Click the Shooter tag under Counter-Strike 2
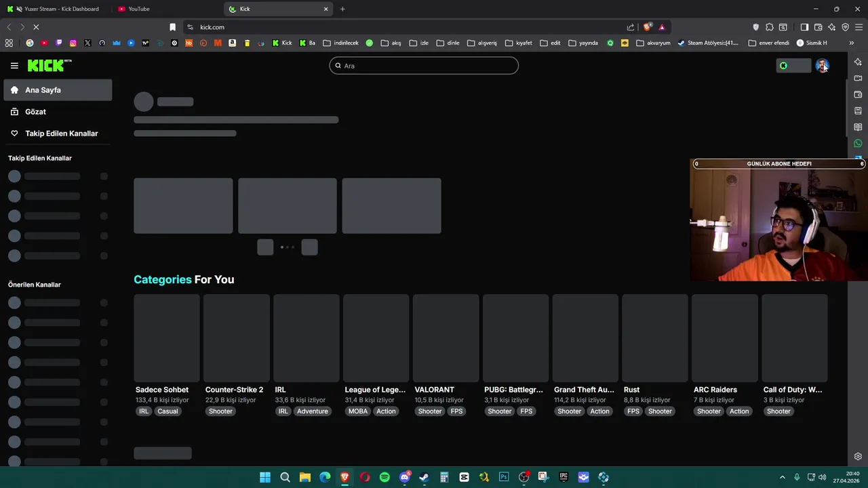868x488 pixels. pos(220,411)
